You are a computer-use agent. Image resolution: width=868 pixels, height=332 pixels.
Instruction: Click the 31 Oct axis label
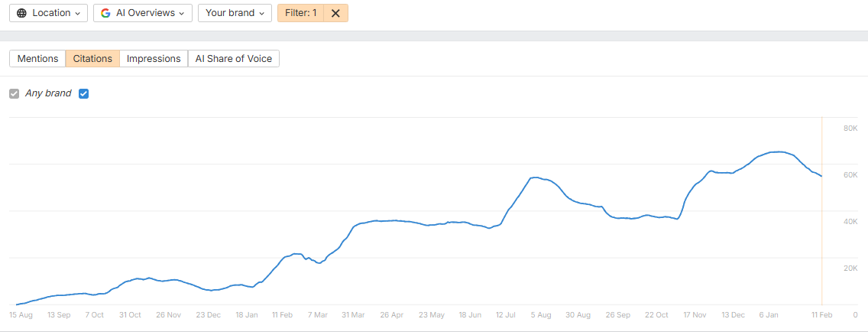130,315
